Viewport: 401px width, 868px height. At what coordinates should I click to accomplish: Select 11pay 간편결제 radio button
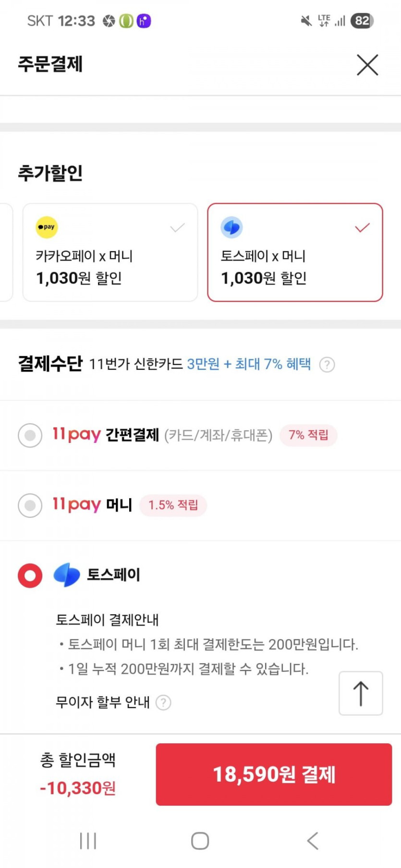(30, 435)
